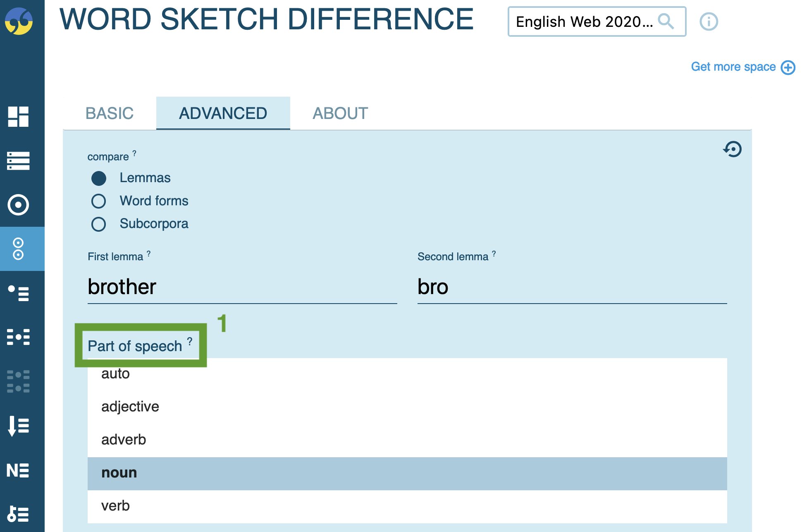802x532 pixels.
Task: Open the Wordlist sidebar icon
Action: pyautogui.click(x=18, y=425)
